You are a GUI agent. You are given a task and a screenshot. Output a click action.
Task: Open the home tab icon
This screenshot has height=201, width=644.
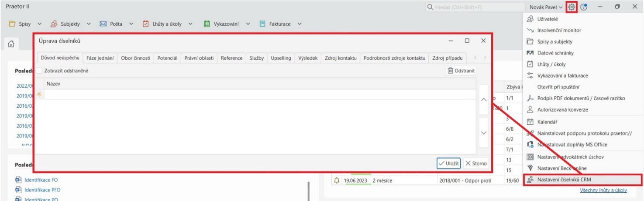pyautogui.click(x=12, y=45)
